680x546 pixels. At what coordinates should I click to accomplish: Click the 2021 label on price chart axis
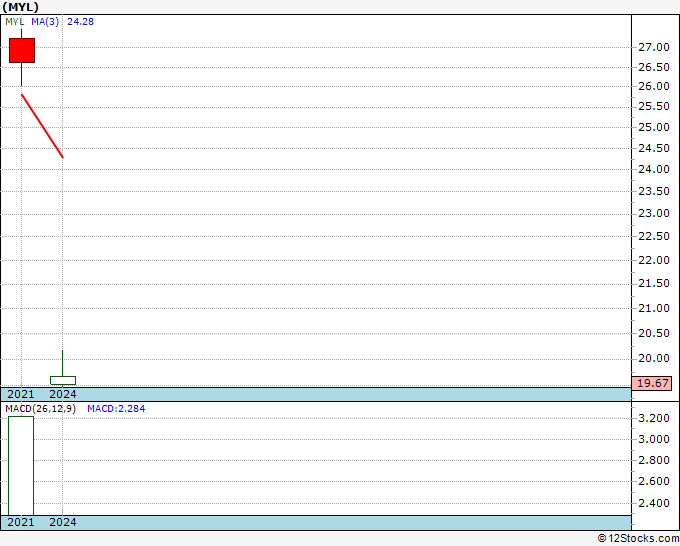coord(21,394)
